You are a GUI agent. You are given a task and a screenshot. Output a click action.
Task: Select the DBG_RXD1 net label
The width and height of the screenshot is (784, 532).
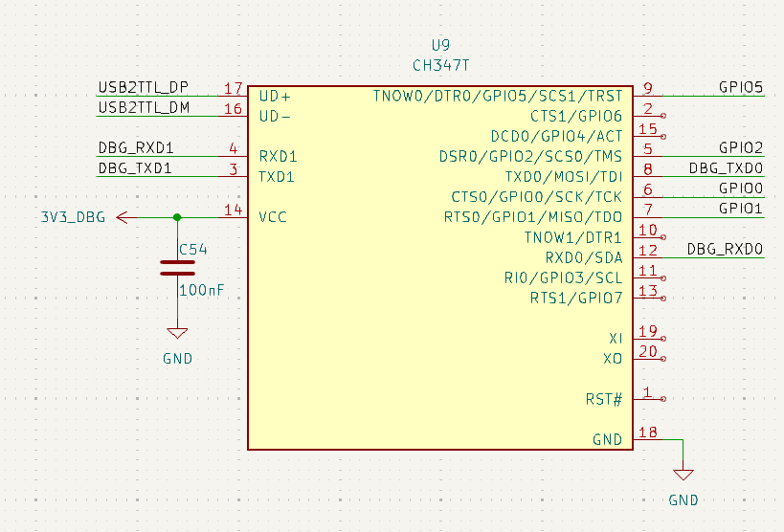coord(135,148)
